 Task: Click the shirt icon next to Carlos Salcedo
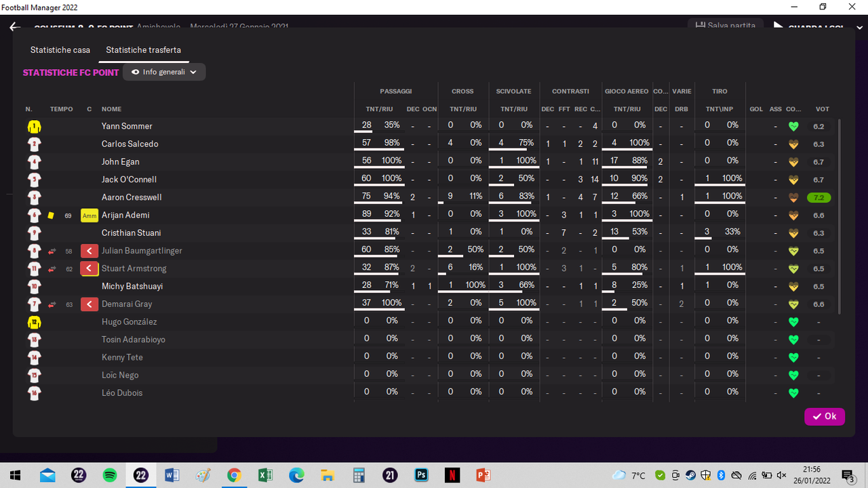click(34, 144)
